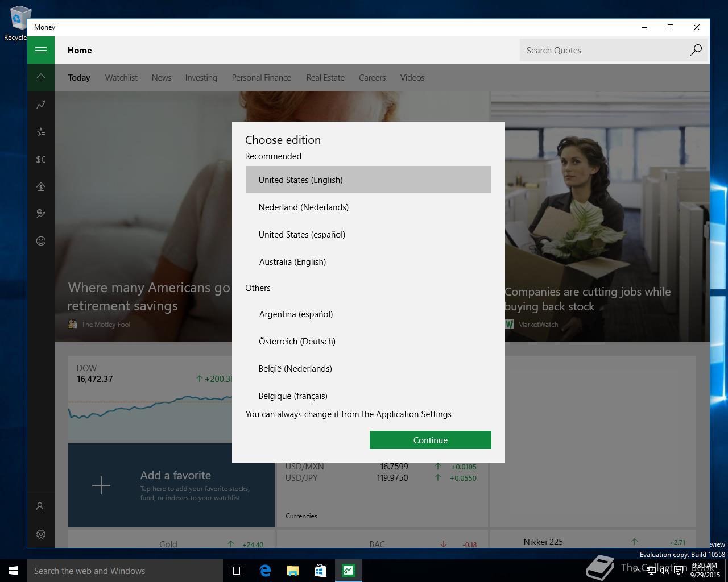Switch to the Watchlist tab
Viewport: 728px width, 582px height.
click(121, 78)
